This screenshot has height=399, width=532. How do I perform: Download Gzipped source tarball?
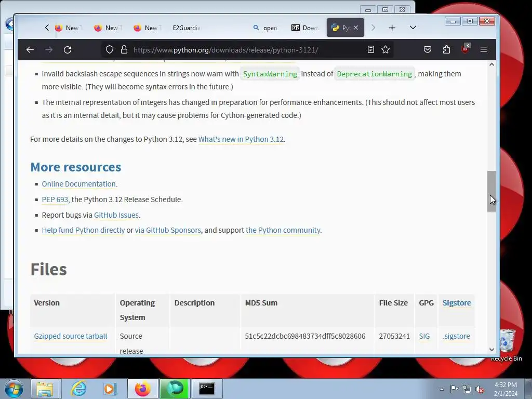pyautogui.click(x=70, y=336)
